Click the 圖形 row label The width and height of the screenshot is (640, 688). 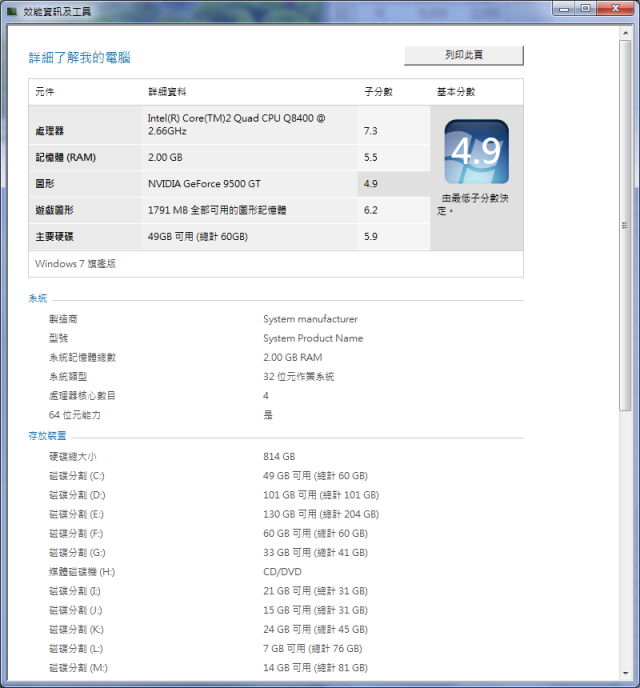coord(45,184)
